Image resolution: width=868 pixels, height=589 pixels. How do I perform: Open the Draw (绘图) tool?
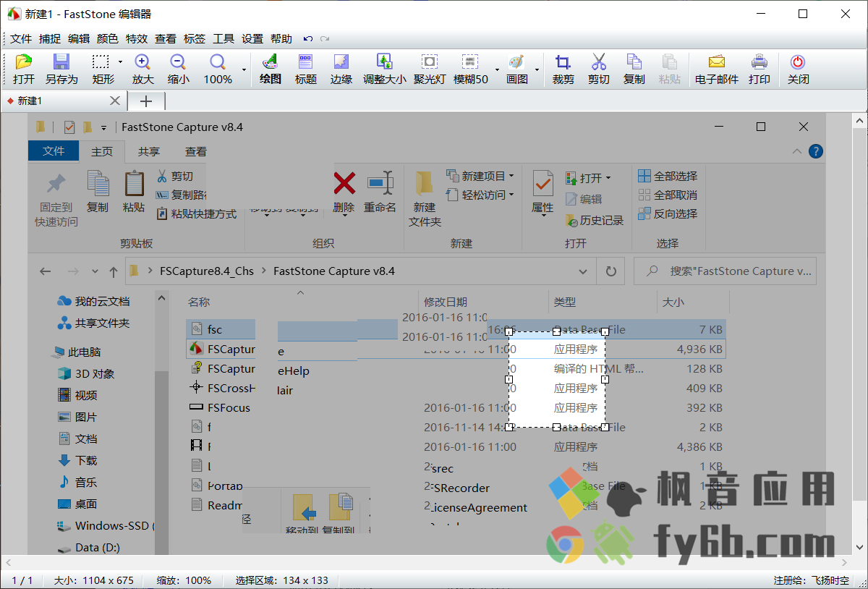(x=270, y=69)
